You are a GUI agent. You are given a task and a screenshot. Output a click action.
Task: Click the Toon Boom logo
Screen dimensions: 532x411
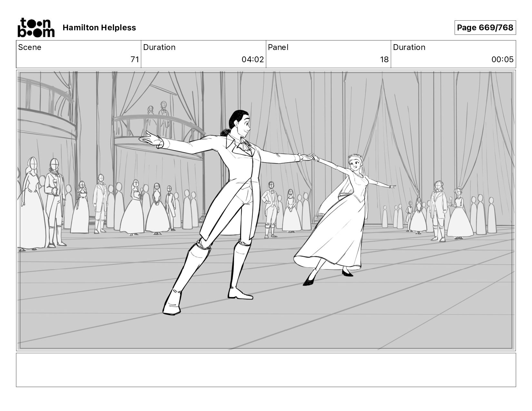pyautogui.click(x=36, y=27)
